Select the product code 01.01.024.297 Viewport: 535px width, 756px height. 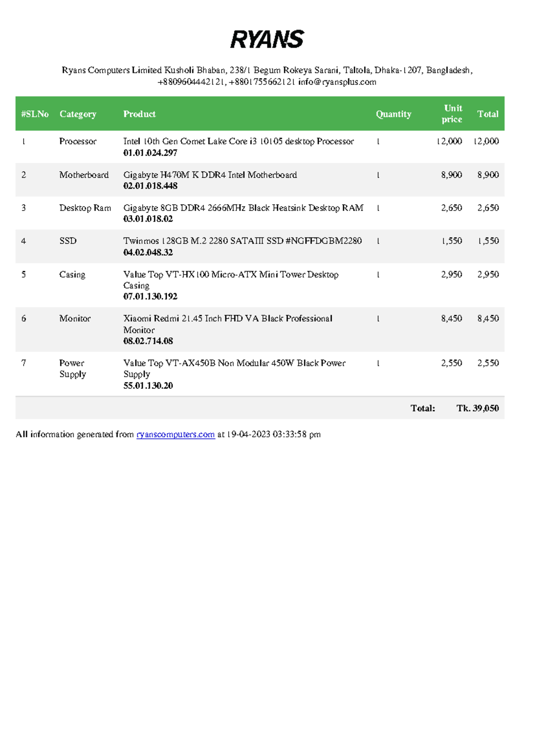[x=150, y=152]
